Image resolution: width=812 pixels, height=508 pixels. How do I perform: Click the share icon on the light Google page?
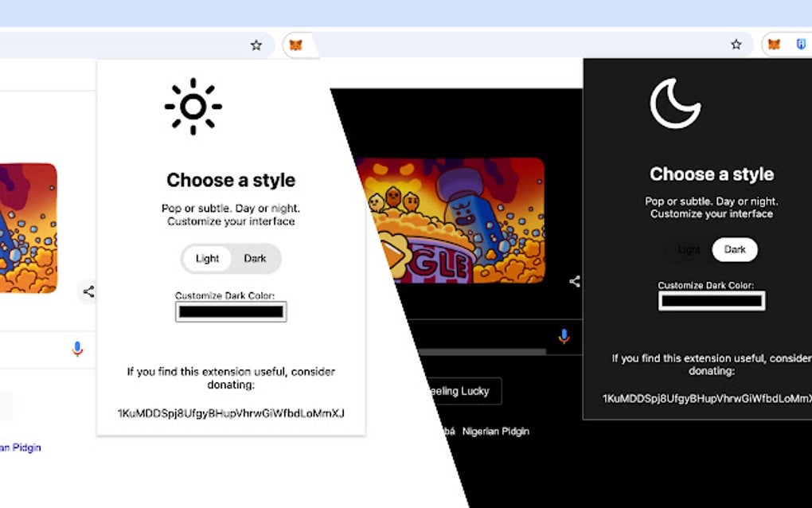(88, 291)
